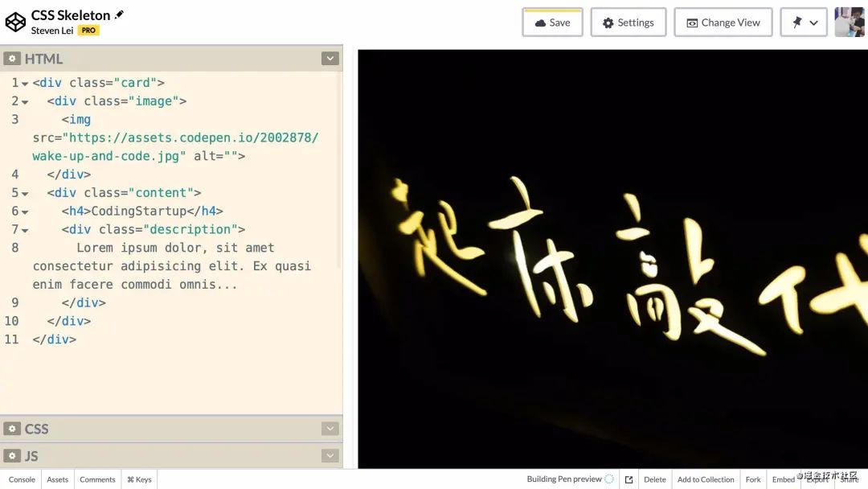
Task: Click the JS panel gear icon
Action: (x=11, y=455)
